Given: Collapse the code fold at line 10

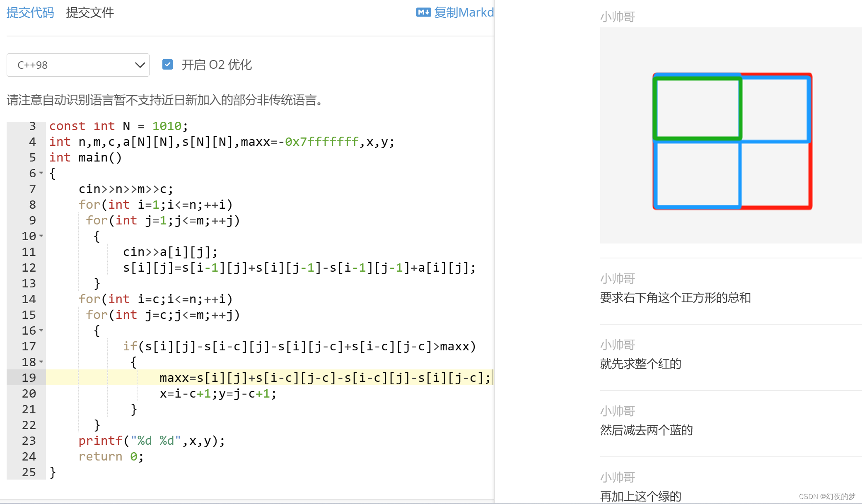Looking at the screenshot, I should (41, 236).
